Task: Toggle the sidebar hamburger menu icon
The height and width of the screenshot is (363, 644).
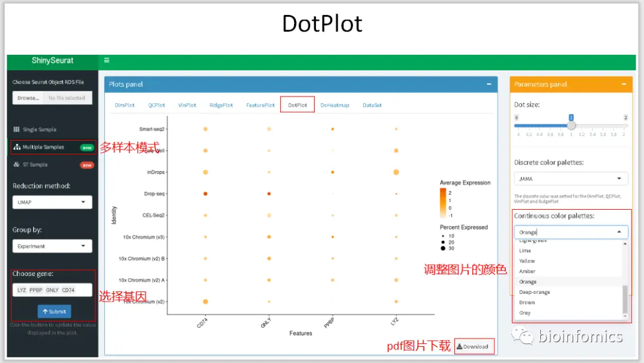Action: coord(107,60)
